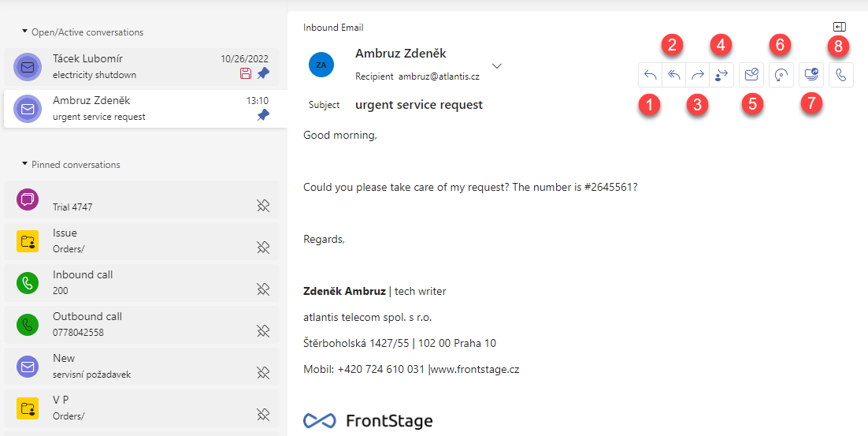Click the circular postpone icon in the toolbar
The image size is (868, 436).
(x=781, y=76)
